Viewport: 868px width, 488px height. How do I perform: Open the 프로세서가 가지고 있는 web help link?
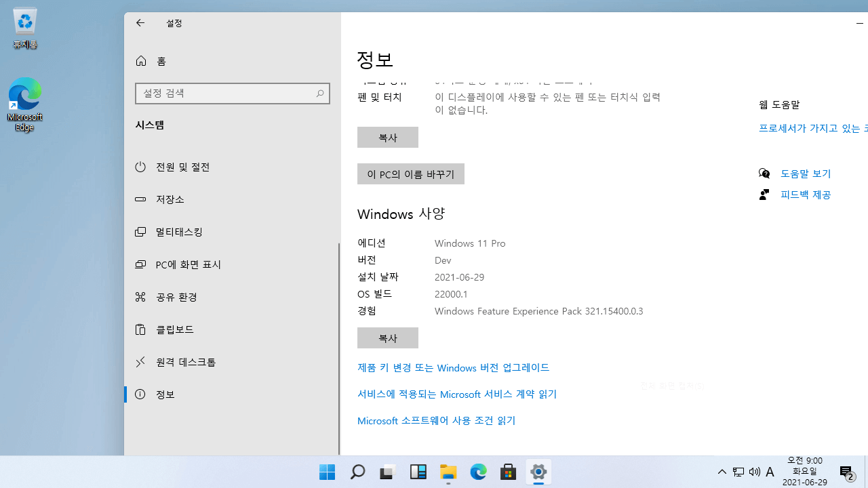click(x=813, y=128)
